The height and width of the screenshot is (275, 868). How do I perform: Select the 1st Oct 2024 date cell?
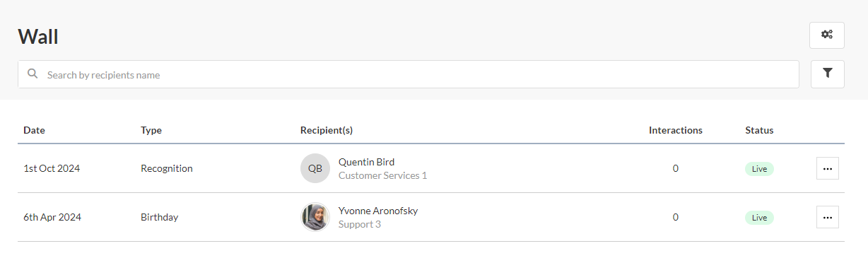(52, 168)
